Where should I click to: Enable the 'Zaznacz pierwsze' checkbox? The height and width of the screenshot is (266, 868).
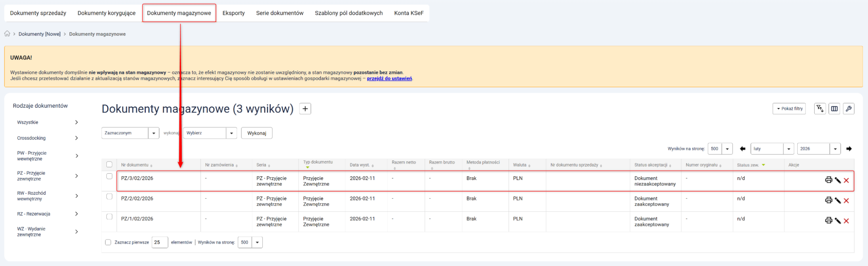[108, 243]
